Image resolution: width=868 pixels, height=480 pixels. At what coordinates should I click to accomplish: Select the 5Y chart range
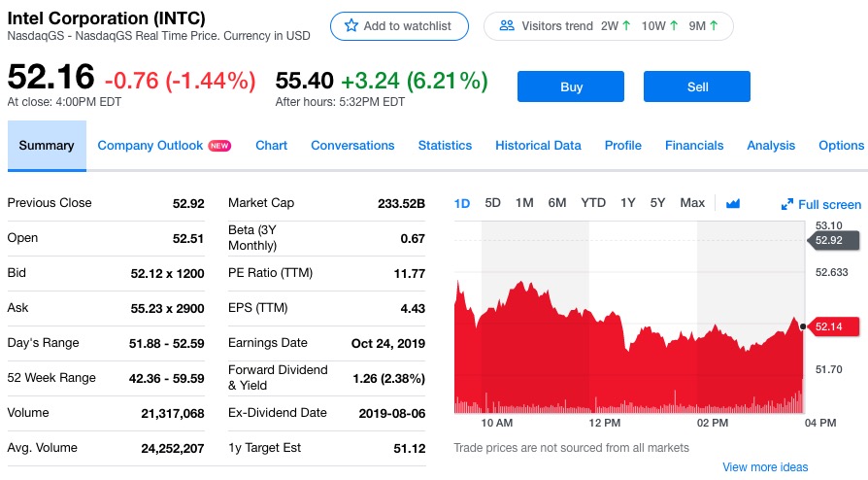click(657, 203)
